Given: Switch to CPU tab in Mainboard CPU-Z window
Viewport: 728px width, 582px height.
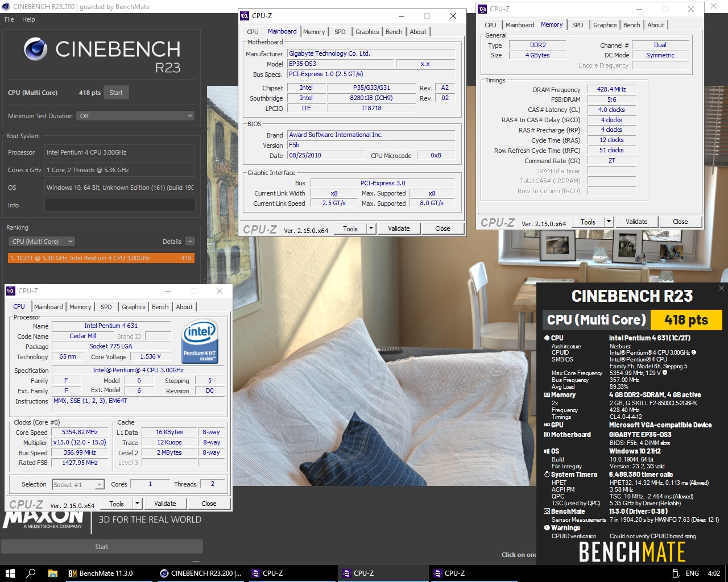Looking at the screenshot, I should coord(253,32).
